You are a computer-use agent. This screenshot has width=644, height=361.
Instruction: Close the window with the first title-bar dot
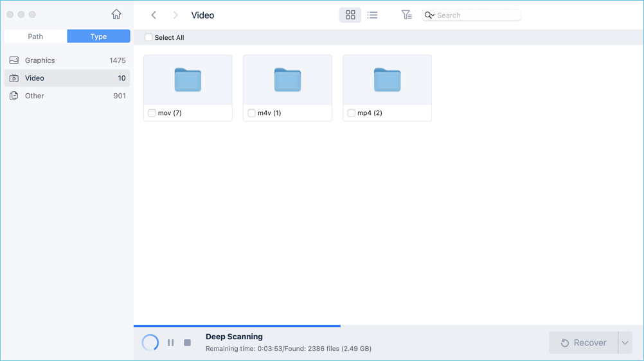10,14
